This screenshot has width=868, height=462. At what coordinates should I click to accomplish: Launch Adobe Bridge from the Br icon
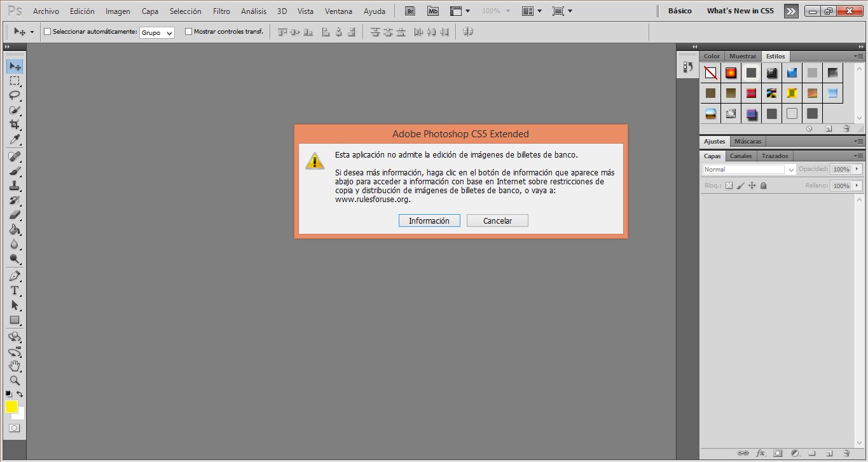411,11
